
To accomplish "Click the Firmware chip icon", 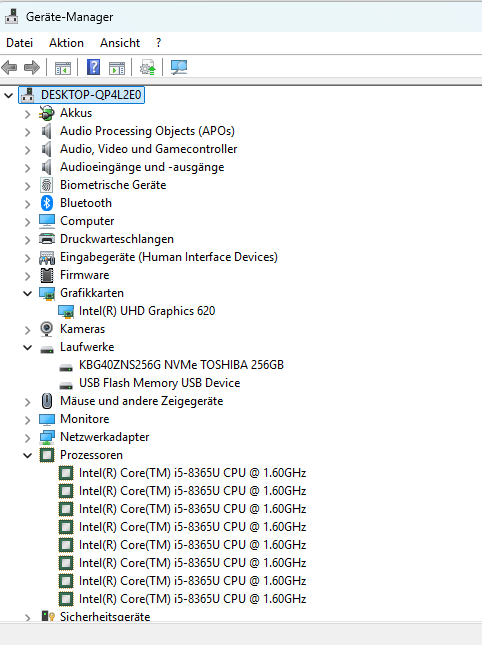I will (x=47, y=275).
